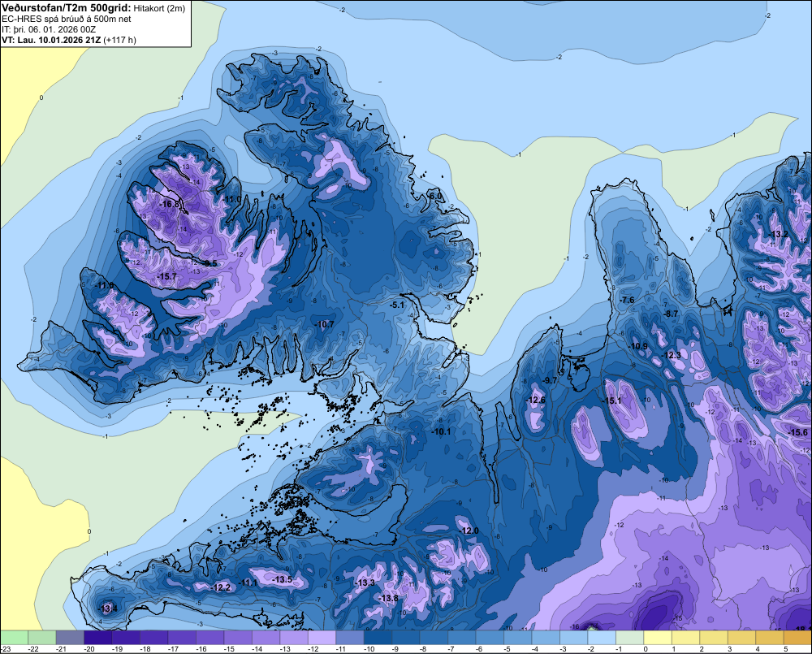Screen dimensions: 812x654
Task: Click the -13.3 temperature label
Action: [x=365, y=583]
